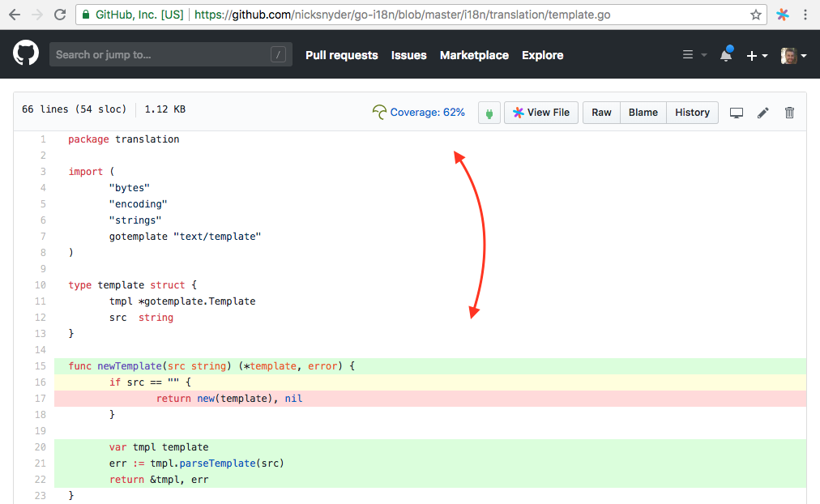Expand the browser options three-dot menu
820x504 pixels.
coord(806,14)
